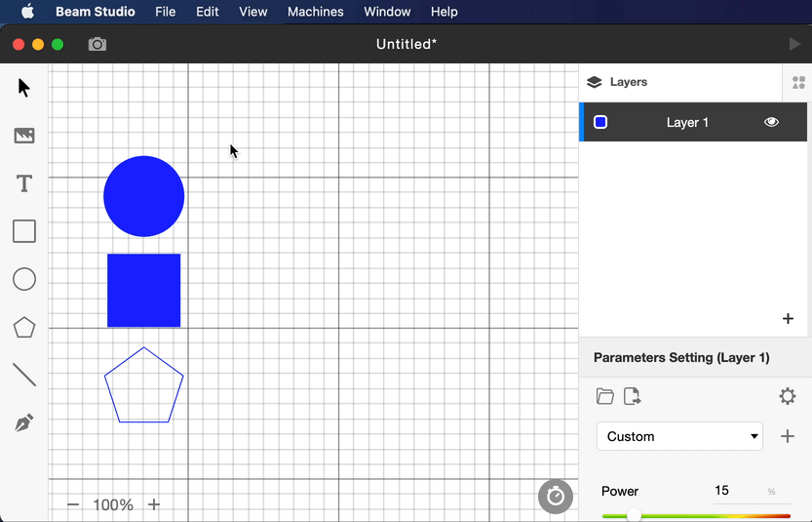Open the Edit menu
This screenshot has width=812, height=522.
(x=207, y=12)
